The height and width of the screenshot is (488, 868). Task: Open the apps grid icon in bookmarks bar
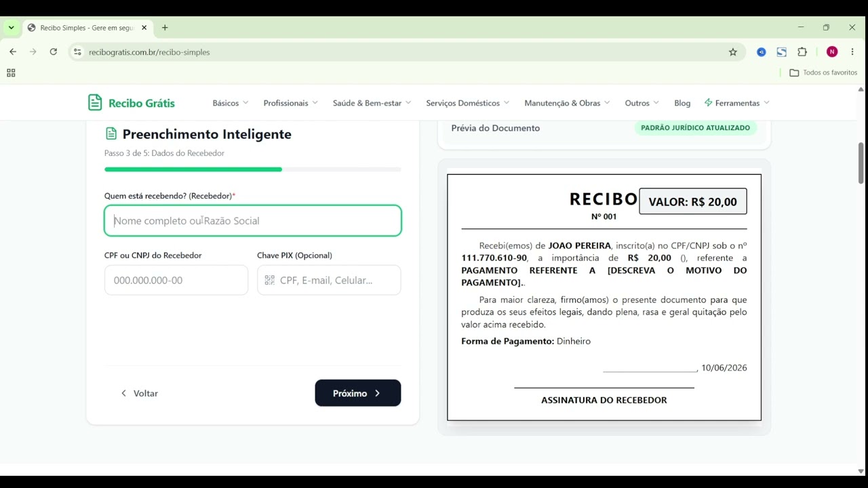[x=11, y=73]
